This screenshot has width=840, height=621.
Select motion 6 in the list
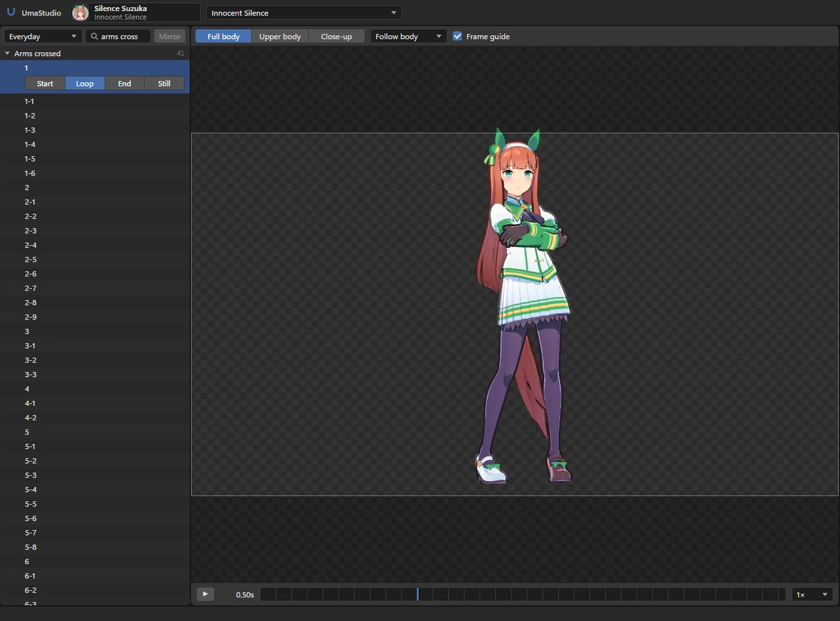[95, 562]
